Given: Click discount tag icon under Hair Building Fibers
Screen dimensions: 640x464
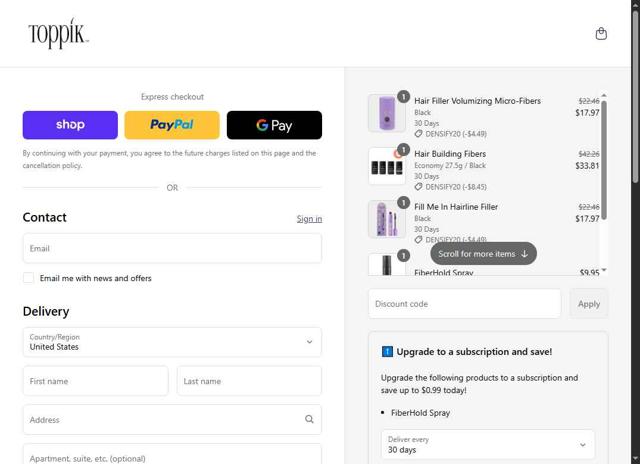Looking at the screenshot, I should point(418,186).
